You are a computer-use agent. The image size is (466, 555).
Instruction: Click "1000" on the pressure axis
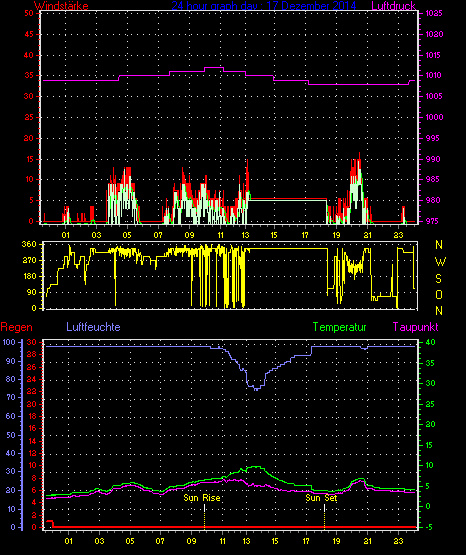tap(434, 117)
